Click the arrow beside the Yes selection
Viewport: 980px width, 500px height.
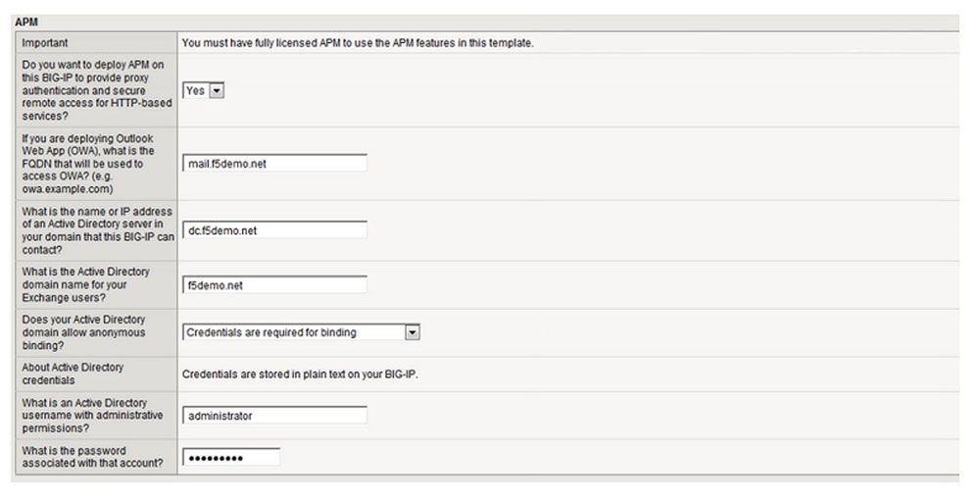[217, 90]
